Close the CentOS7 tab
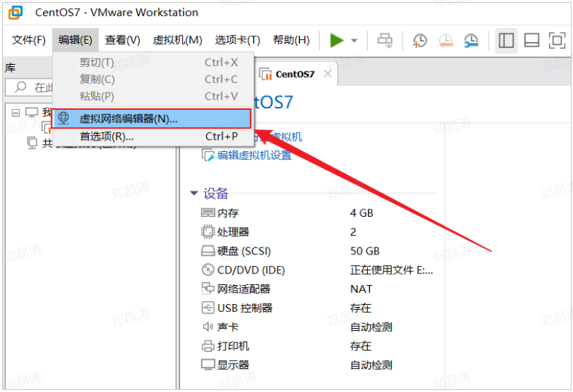Image resolution: width=573 pixels, height=392 pixels. (328, 73)
